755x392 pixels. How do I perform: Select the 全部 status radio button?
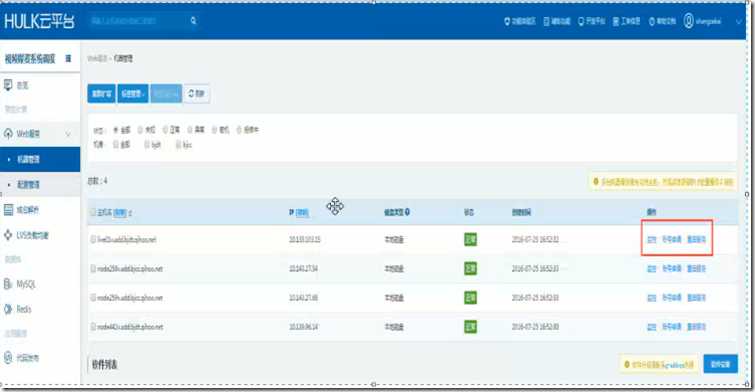point(116,130)
